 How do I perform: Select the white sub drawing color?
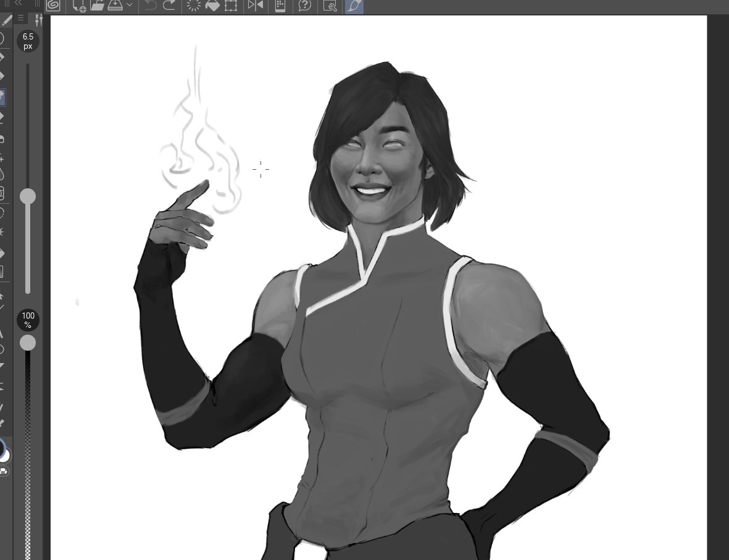pos(7,456)
